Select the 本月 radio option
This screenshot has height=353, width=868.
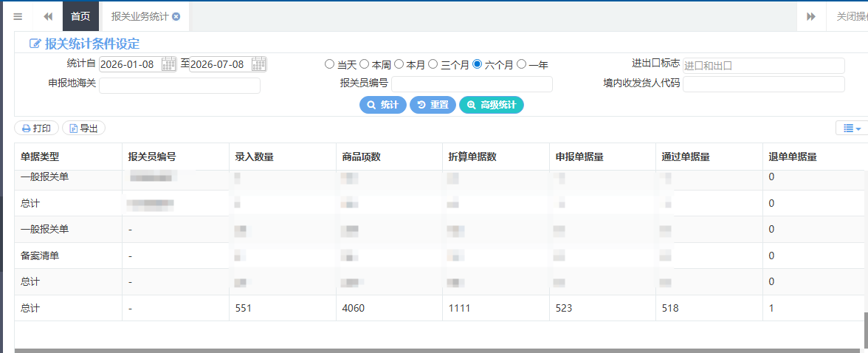tap(399, 64)
